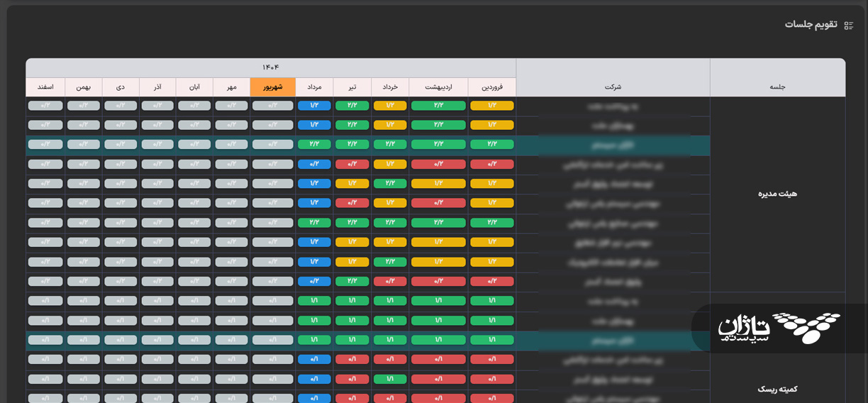Viewport: 868px width, 403px height.
Task: Select the اسفند month header
Action: pyautogui.click(x=45, y=87)
